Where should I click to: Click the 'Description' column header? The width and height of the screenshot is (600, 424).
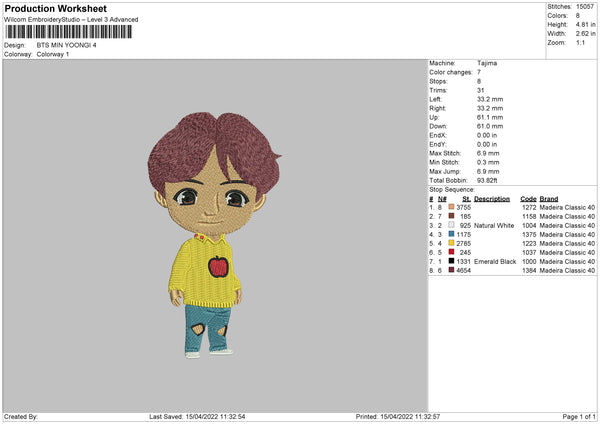492,199
